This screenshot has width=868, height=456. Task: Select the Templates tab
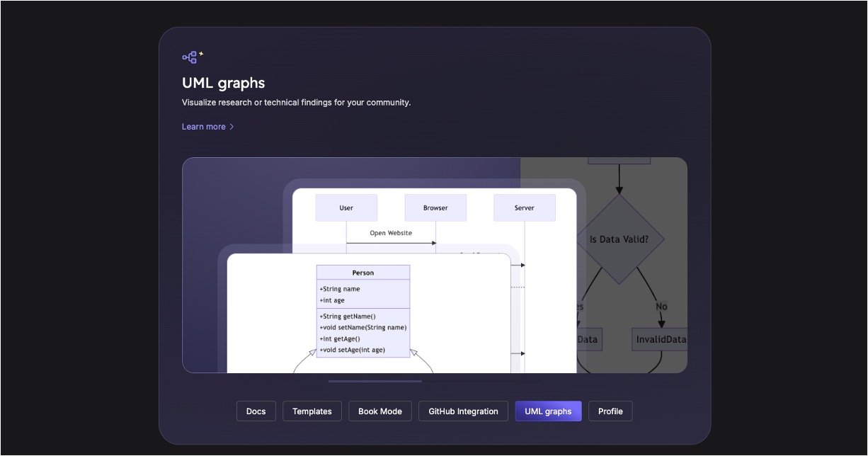pos(312,411)
